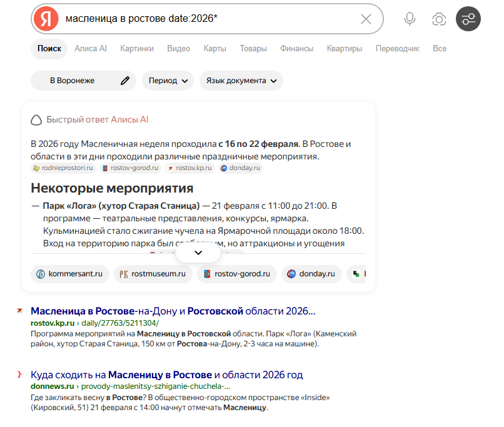
Task: Click the KP favicon beside the first result
Action: pyautogui.click(x=19, y=311)
